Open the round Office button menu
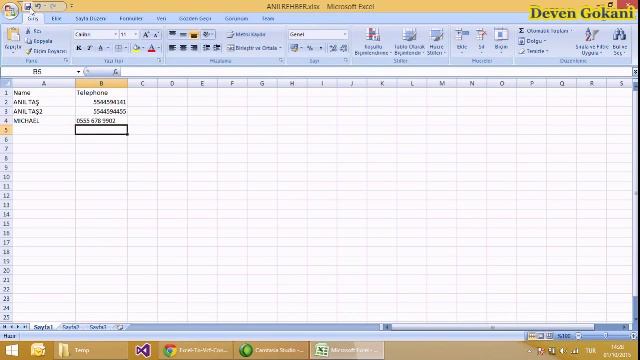 click(x=10, y=11)
